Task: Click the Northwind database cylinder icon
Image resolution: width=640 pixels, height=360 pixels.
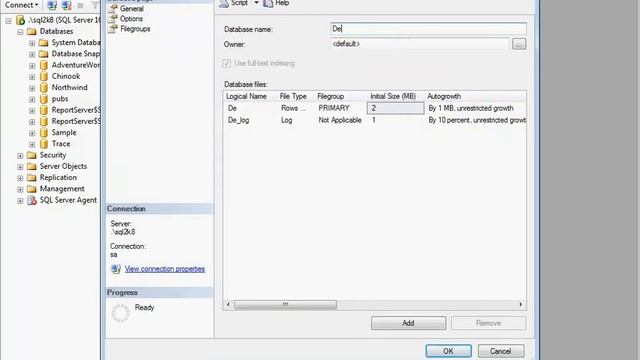Action: [x=44, y=88]
